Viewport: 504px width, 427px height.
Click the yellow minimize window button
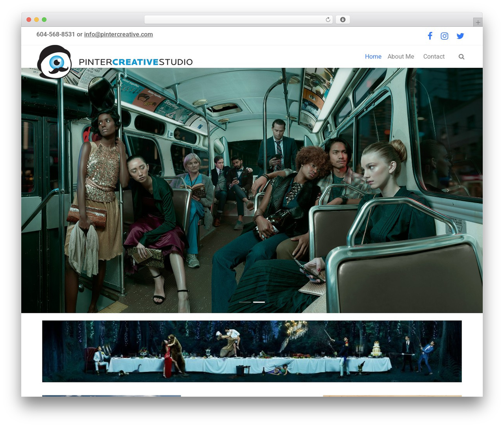(36, 20)
